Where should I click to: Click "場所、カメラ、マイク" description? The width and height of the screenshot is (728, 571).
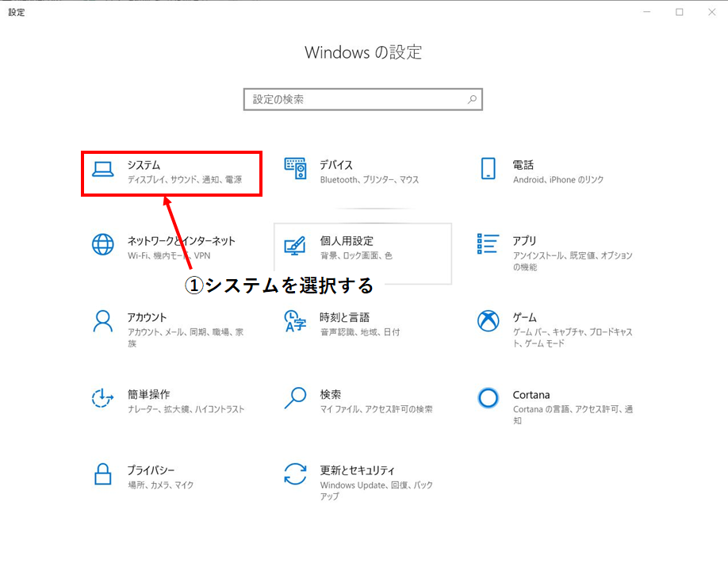[x=161, y=485]
